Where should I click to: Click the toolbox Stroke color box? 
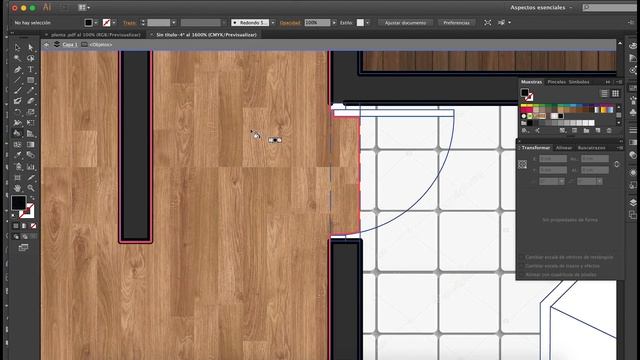[x=28, y=211]
